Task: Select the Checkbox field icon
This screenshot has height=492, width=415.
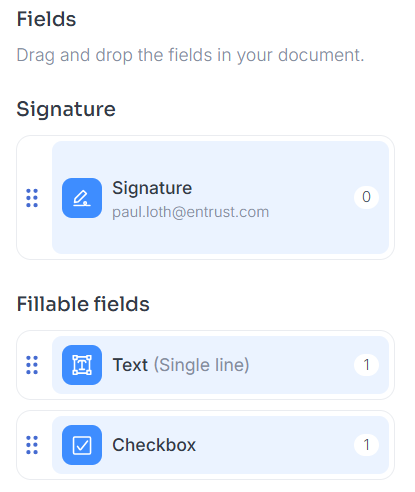Action: [x=82, y=445]
